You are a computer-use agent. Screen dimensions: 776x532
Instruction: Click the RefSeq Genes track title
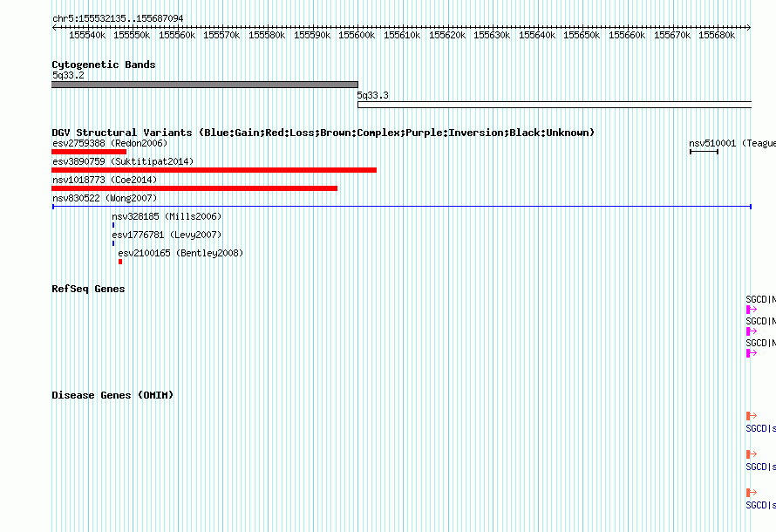point(88,289)
